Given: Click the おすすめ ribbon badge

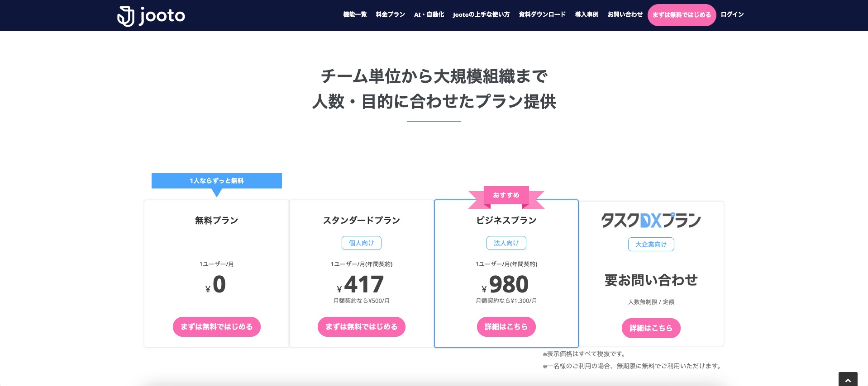Looking at the screenshot, I should [x=506, y=195].
